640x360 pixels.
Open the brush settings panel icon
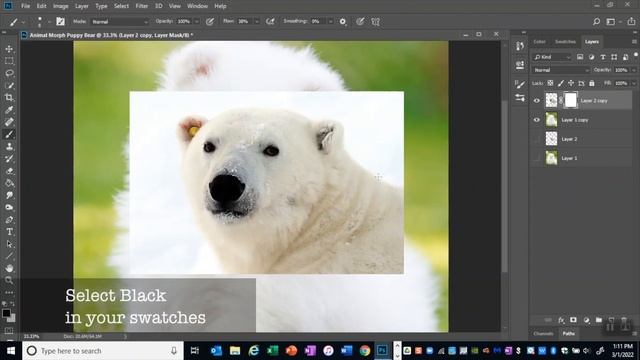tap(60, 22)
